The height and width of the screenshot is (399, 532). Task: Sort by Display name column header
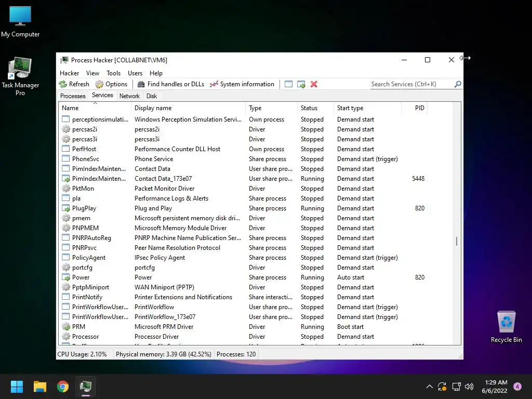point(188,108)
